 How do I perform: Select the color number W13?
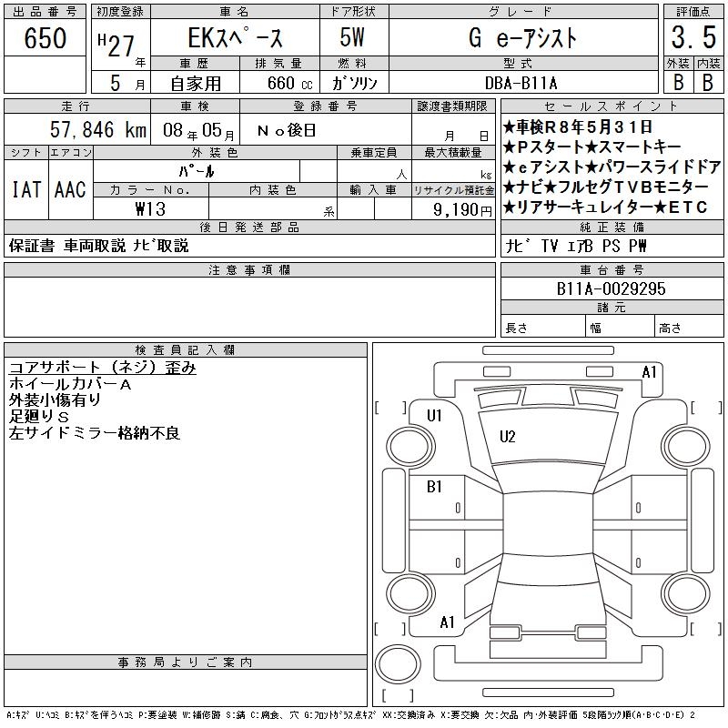[150, 209]
